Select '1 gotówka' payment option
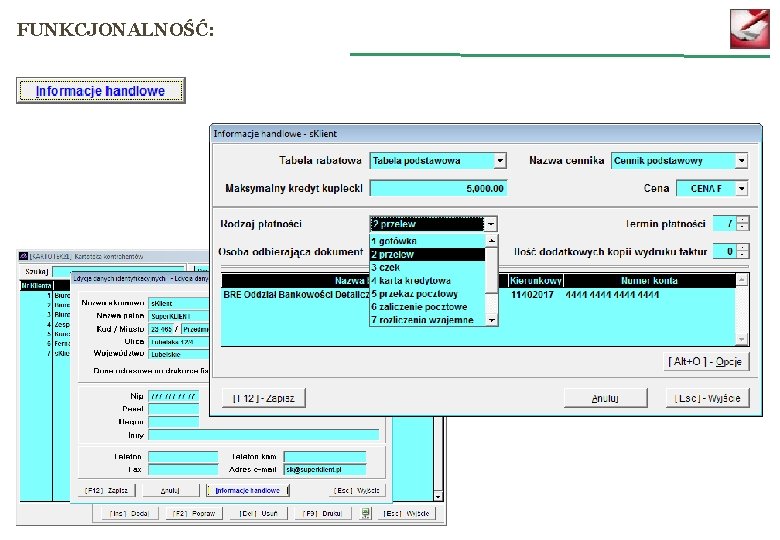The image size is (780, 540). coord(427,241)
